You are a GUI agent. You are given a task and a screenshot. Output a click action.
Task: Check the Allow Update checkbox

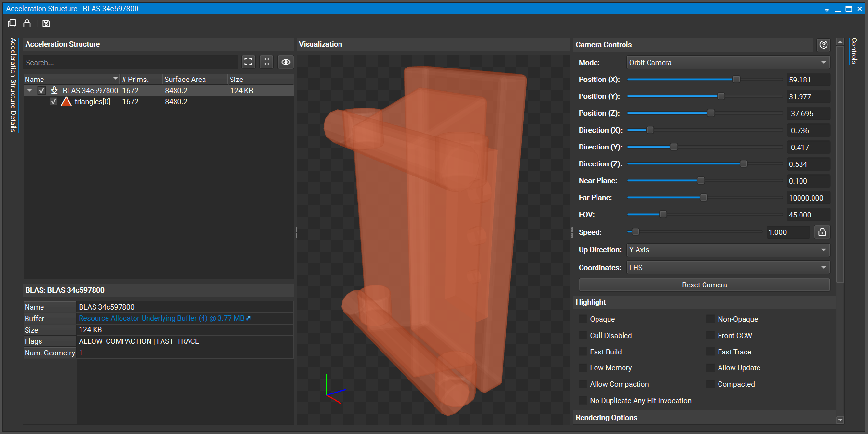[711, 367]
